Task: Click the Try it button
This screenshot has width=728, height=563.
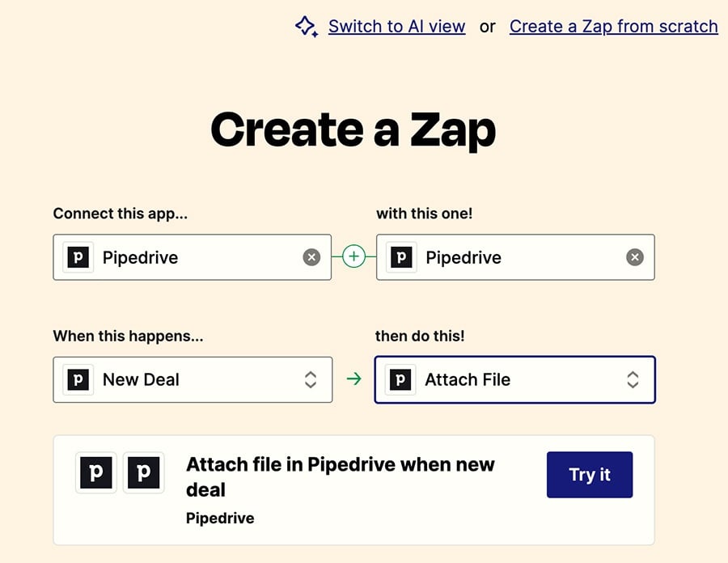Action: pos(589,475)
